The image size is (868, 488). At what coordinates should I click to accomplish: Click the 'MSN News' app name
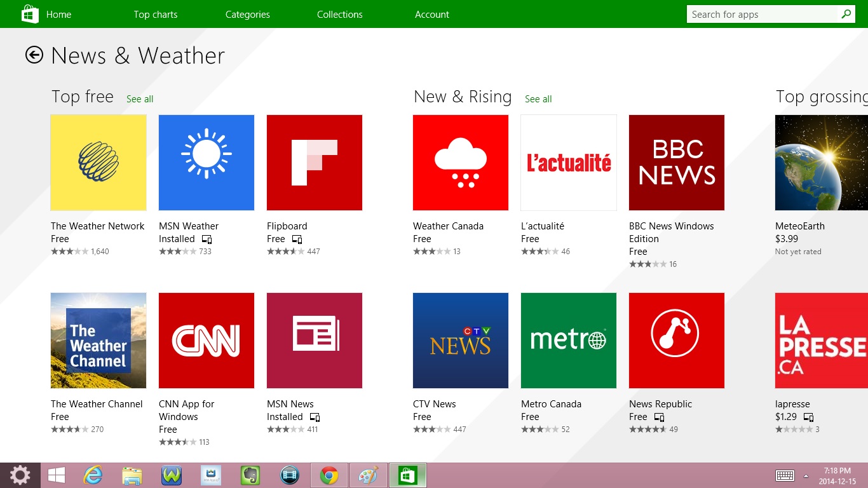290,403
